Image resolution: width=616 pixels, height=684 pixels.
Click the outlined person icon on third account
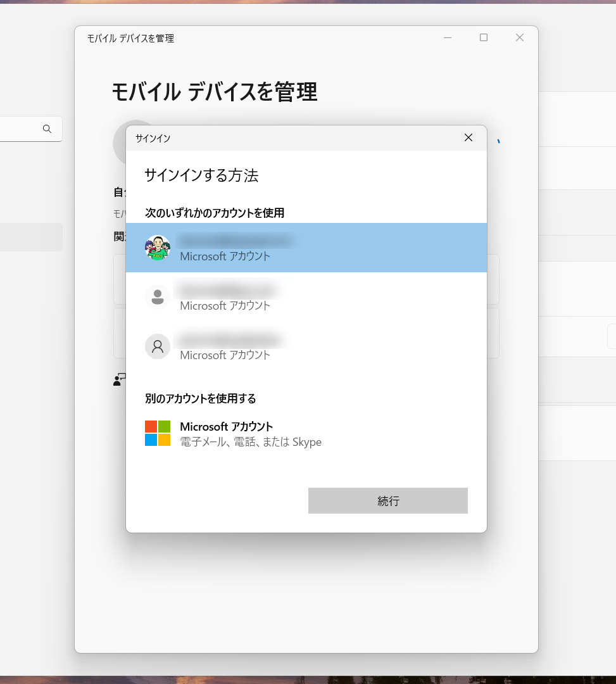(158, 346)
